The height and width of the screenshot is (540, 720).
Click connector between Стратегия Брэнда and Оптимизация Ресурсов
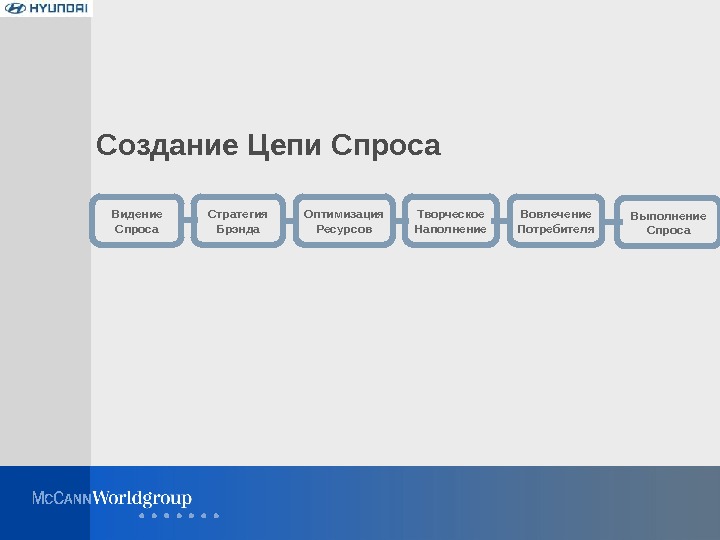pos(289,221)
